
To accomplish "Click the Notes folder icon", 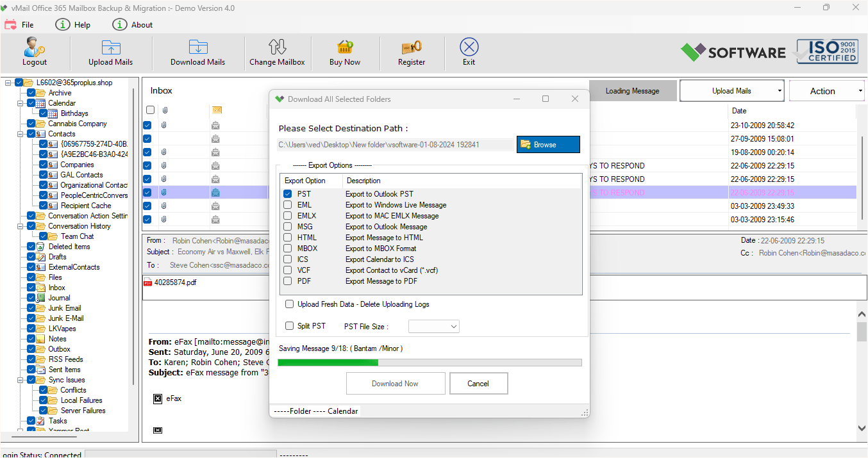I will [41, 339].
